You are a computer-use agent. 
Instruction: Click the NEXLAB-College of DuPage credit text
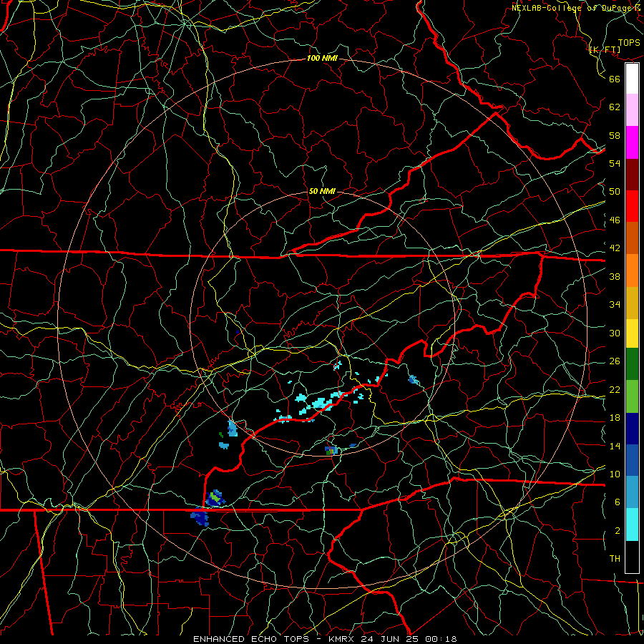pos(575,8)
